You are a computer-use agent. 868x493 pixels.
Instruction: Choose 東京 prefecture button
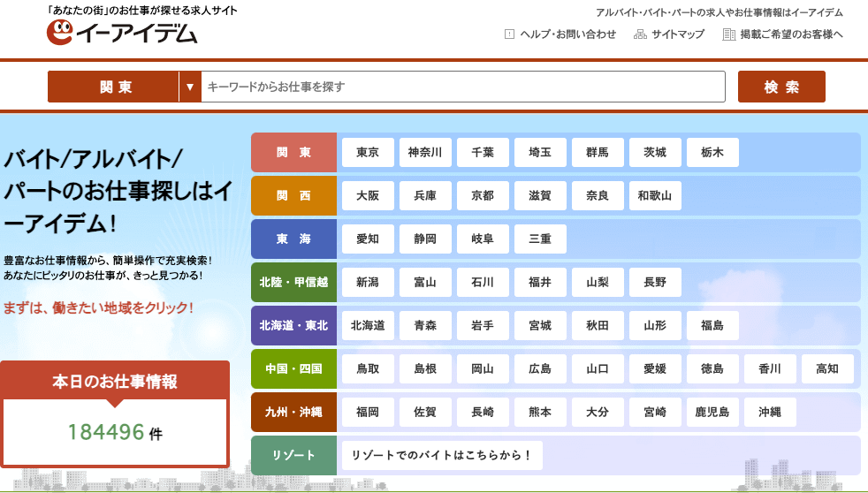pos(368,152)
